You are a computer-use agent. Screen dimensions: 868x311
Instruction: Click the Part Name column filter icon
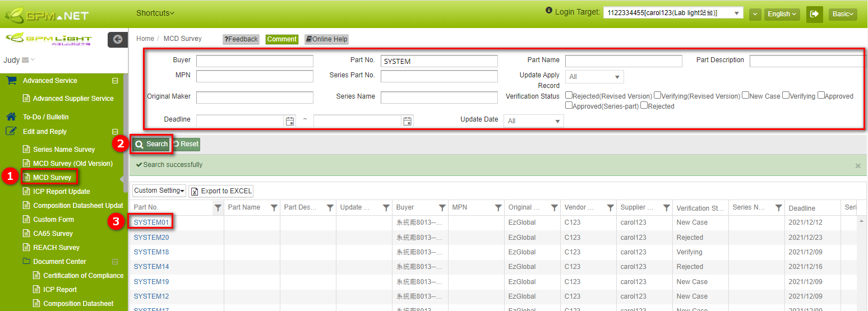point(274,208)
